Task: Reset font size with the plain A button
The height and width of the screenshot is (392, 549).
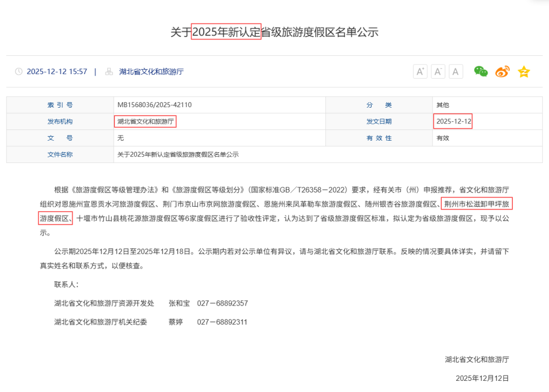Action: click(455, 72)
